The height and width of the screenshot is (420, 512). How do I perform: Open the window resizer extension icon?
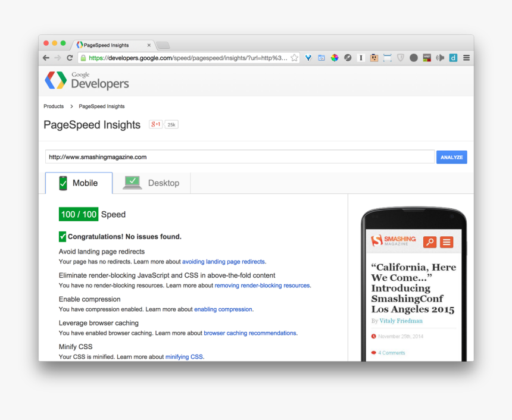click(387, 58)
